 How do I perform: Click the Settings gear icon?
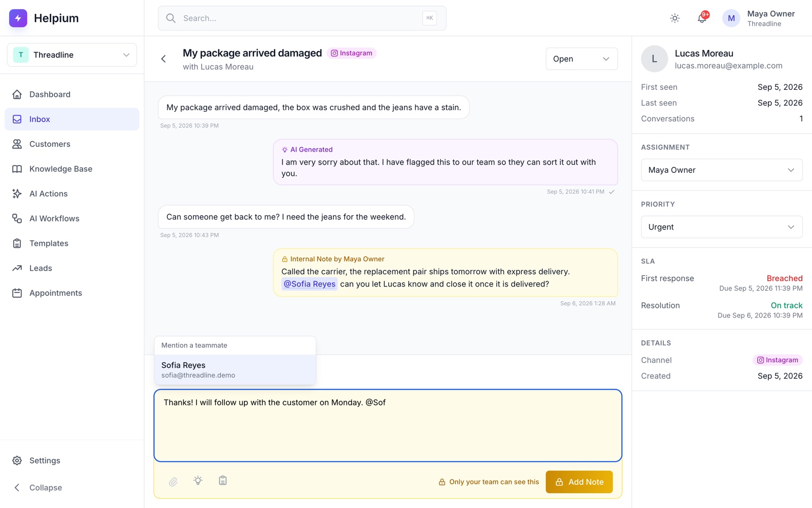click(x=17, y=461)
